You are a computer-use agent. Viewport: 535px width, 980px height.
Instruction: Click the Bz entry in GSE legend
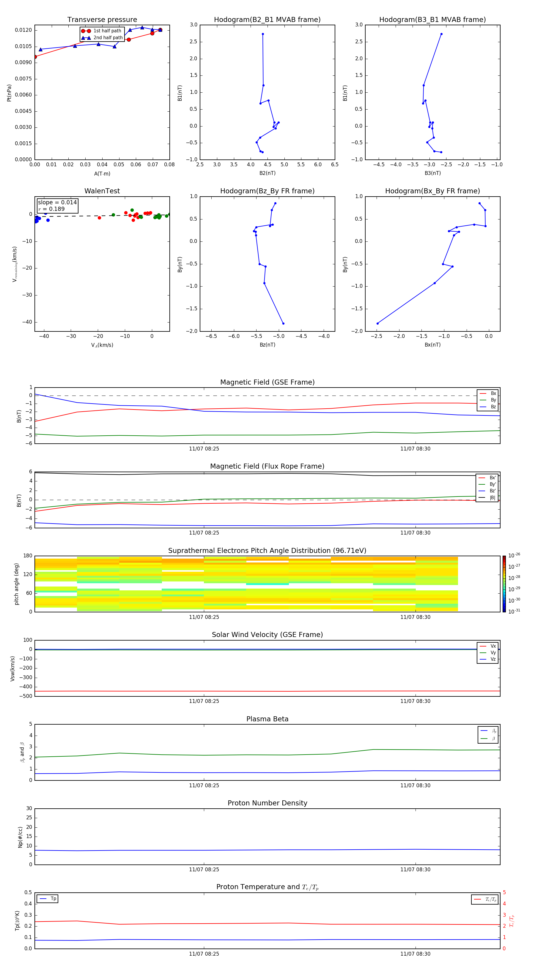tap(488, 407)
